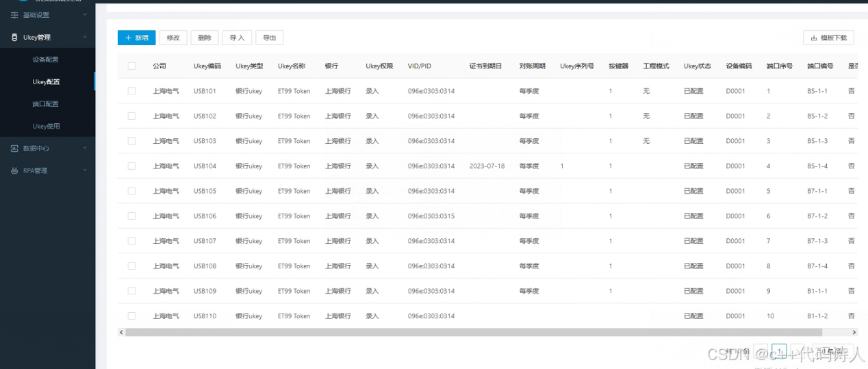Click the 数据中心 chart icon in sidebar
The width and height of the screenshot is (868, 369).
point(14,149)
